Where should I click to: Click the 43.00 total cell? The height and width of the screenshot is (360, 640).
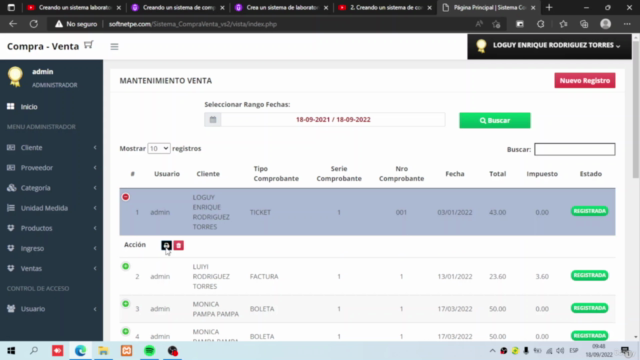tap(498, 212)
